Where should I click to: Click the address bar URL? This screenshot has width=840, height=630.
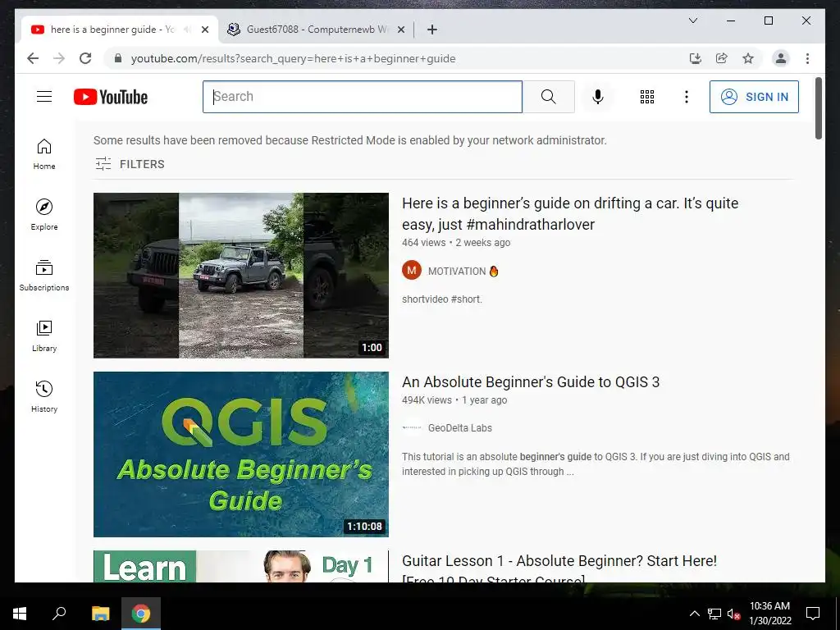pyautogui.click(x=293, y=58)
